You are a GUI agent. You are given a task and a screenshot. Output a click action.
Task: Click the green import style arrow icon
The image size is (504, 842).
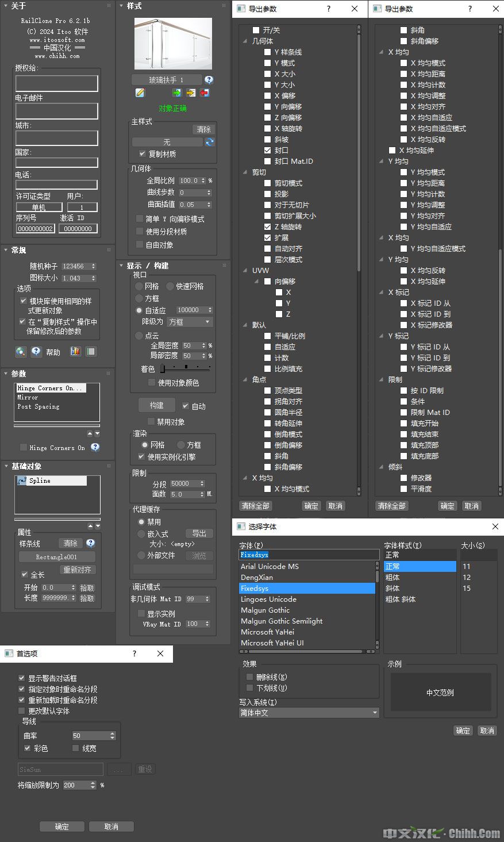point(178,92)
